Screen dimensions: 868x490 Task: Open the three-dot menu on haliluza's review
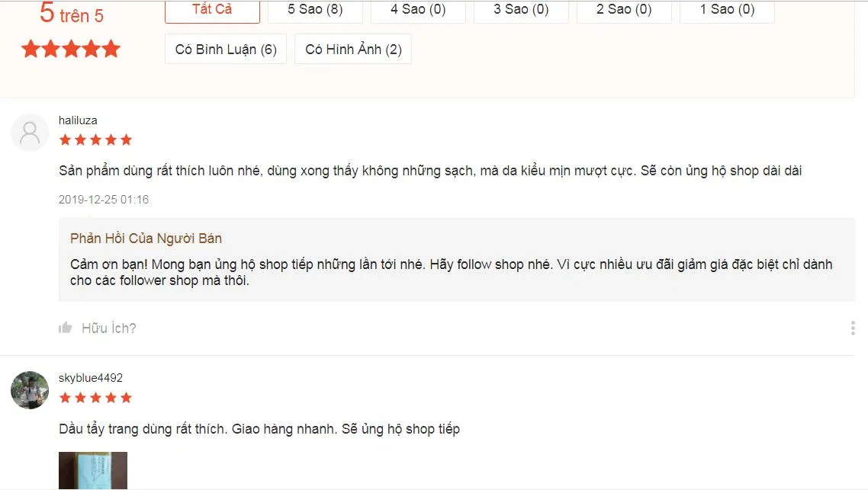[852, 328]
